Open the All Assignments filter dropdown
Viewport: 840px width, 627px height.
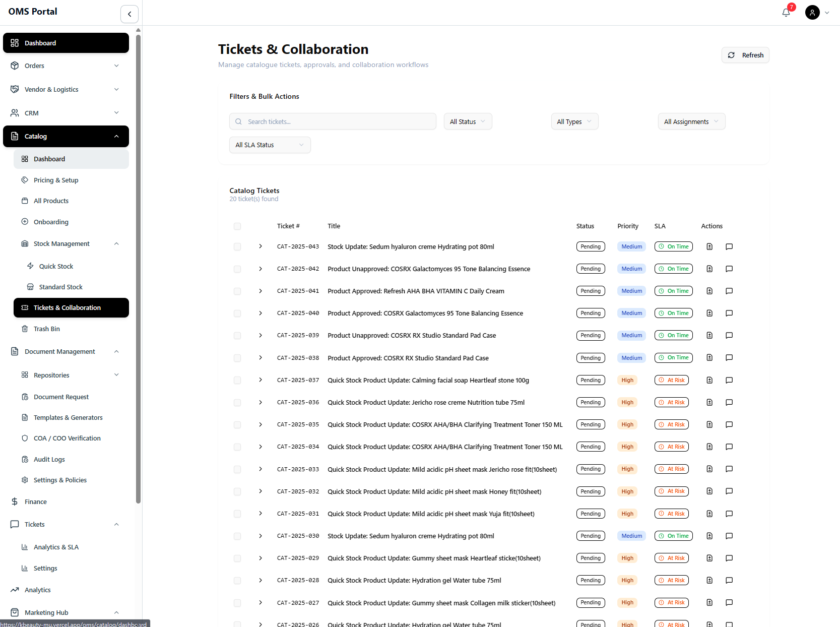691,121
